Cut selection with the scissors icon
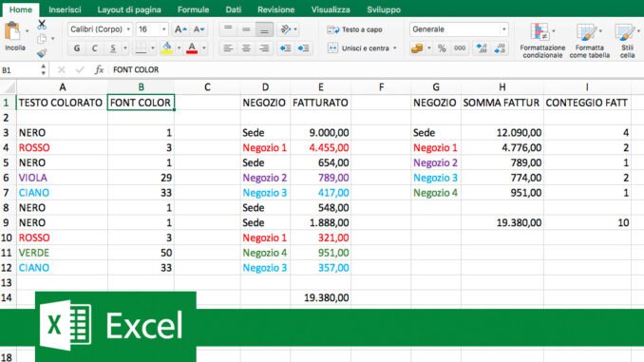 [42, 25]
